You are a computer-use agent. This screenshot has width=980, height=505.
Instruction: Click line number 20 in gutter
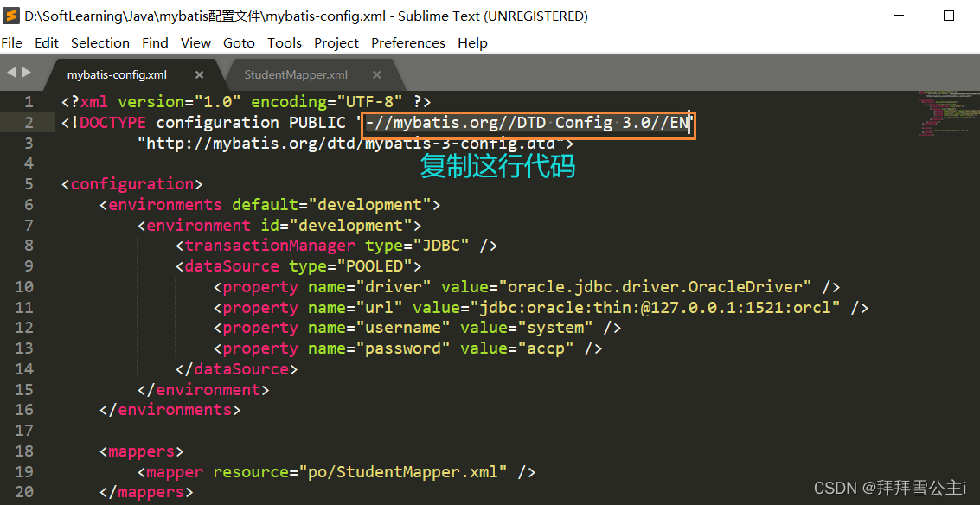(24, 492)
